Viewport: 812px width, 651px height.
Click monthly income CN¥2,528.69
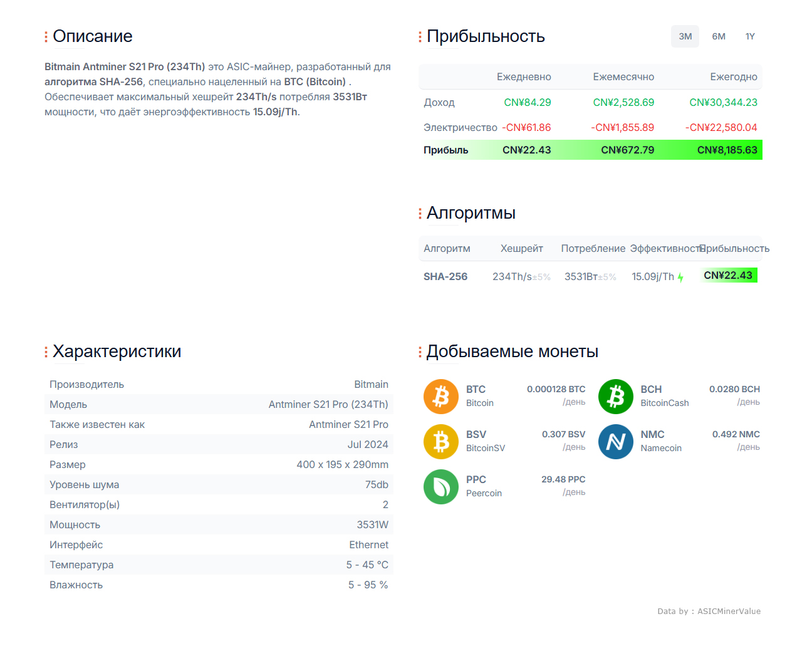(x=623, y=102)
